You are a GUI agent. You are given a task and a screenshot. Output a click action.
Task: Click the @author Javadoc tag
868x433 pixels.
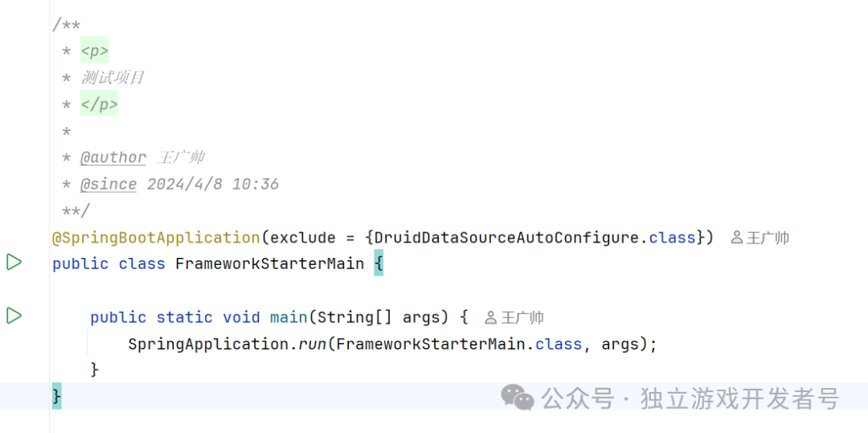pyautogui.click(x=113, y=158)
